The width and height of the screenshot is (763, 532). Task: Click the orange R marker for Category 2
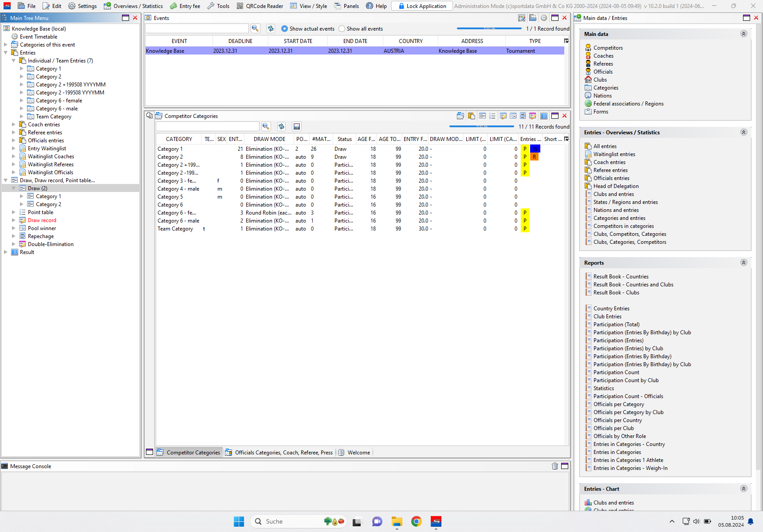(534, 156)
